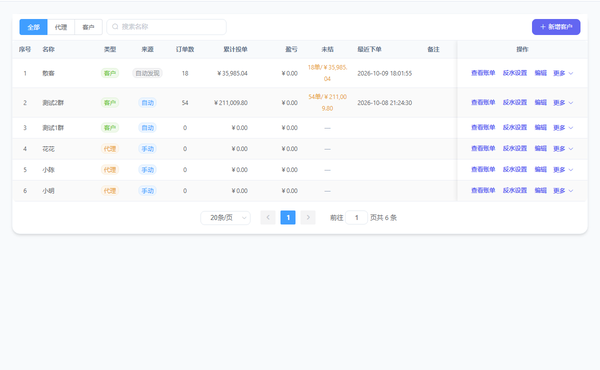Open 反水设置 for 小陈

click(515, 170)
